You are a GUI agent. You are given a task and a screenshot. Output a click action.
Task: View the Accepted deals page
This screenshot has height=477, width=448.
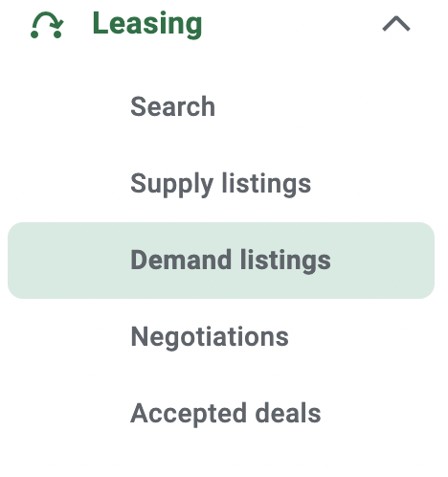(x=225, y=414)
